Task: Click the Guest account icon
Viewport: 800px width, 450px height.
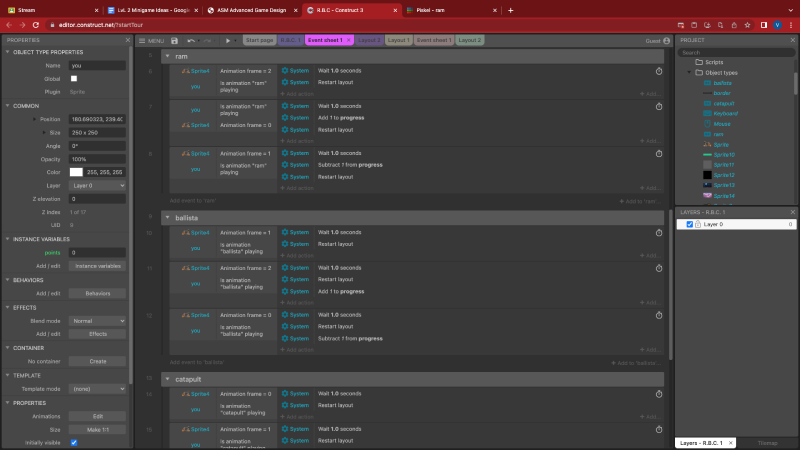Action: coord(666,40)
